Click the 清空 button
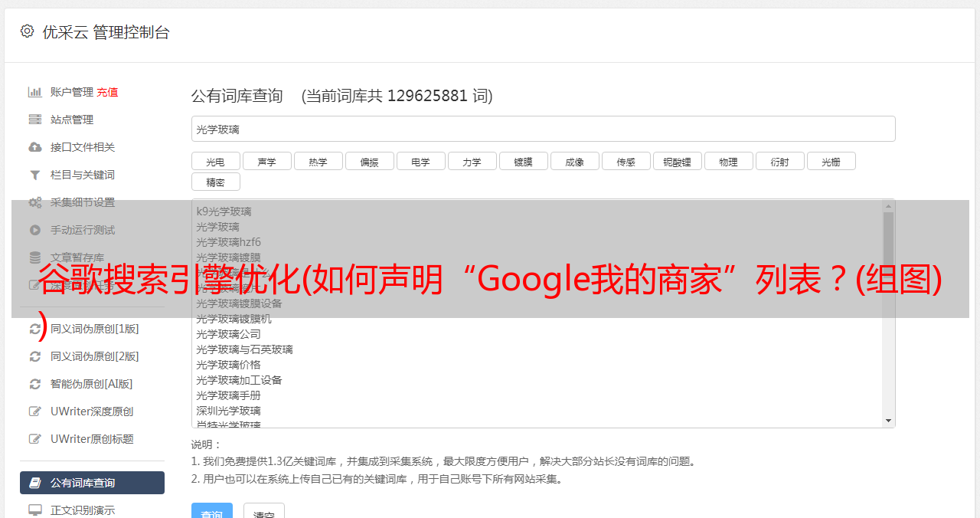The height and width of the screenshot is (518, 980). tap(264, 511)
